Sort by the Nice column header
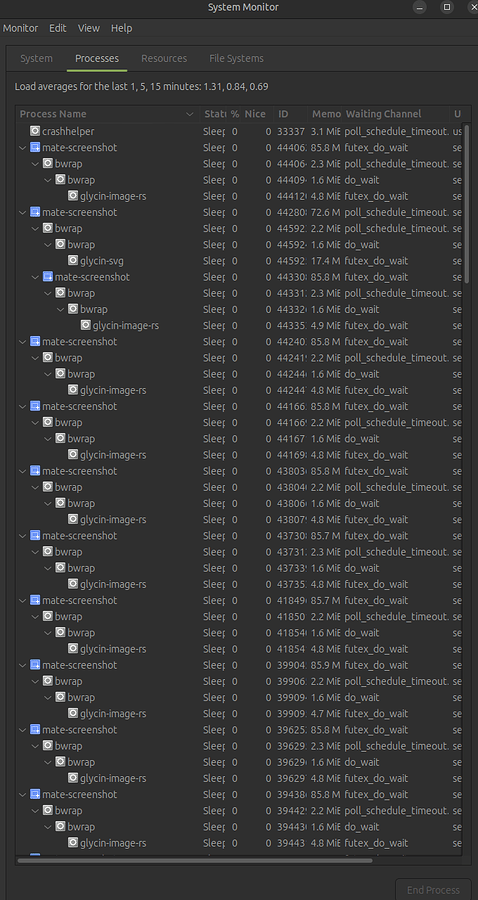Viewport: 478px width, 900px height. (257, 114)
